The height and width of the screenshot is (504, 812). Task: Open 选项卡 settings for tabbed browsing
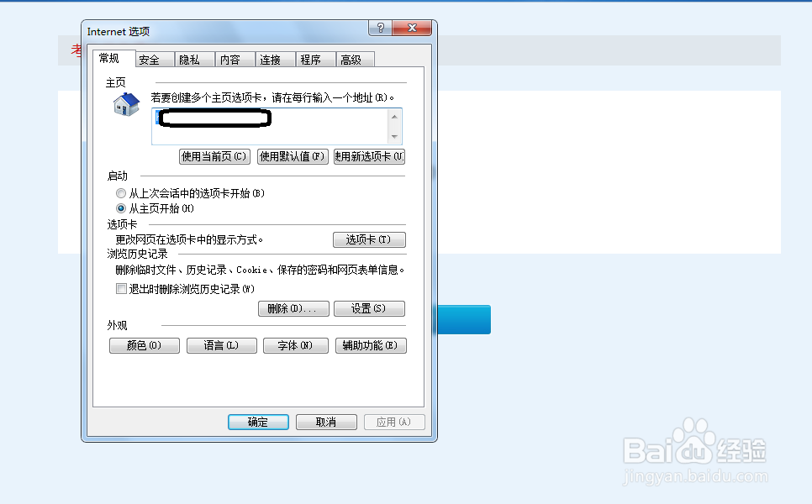click(x=369, y=239)
